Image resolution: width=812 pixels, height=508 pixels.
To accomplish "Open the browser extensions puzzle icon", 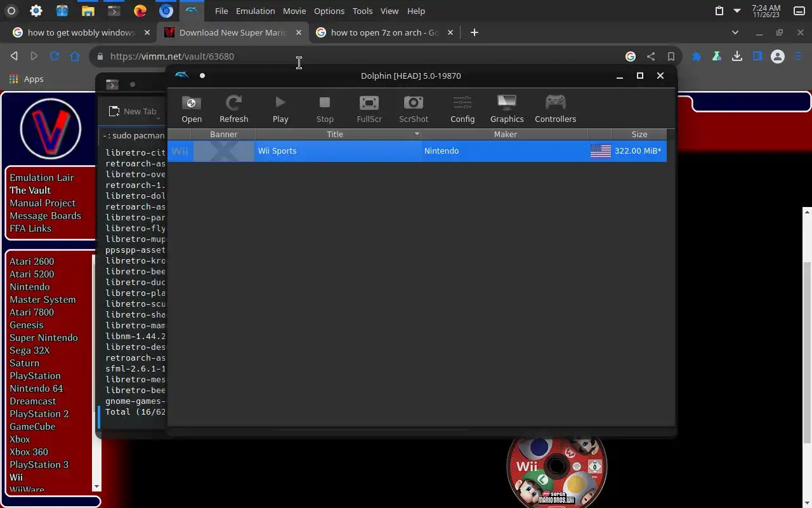I will tap(696, 57).
